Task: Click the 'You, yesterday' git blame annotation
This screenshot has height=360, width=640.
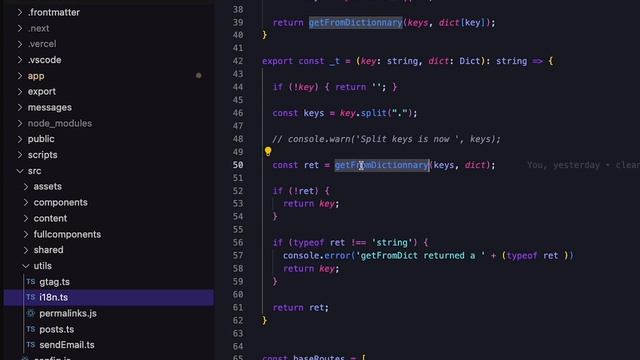Action: click(x=583, y=165)
